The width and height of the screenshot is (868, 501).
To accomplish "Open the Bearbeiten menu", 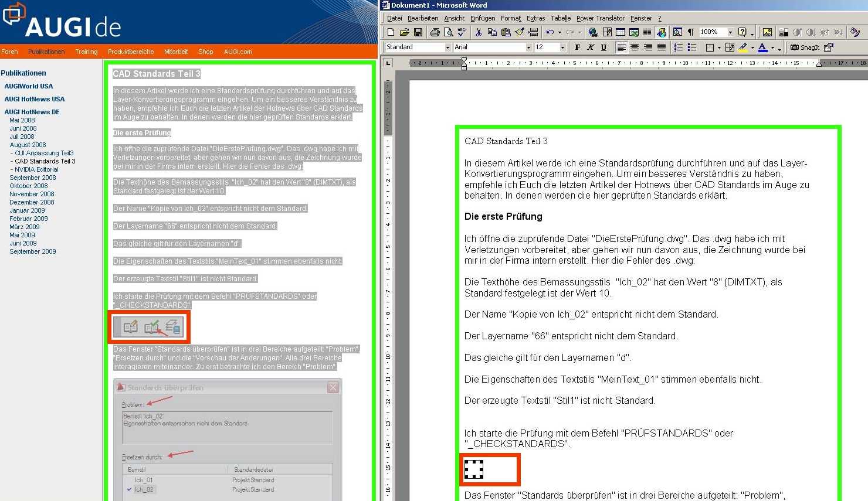I will (423, 18).
